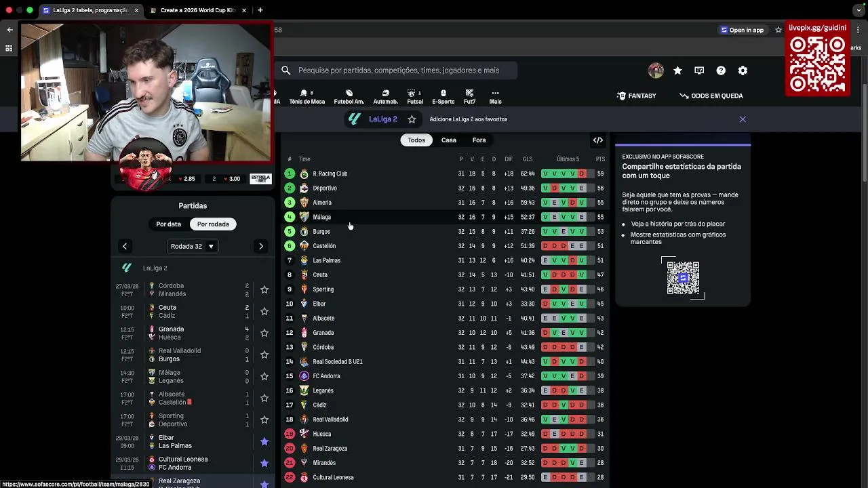
Task: Open Fantasy shield icon link
Action: [x=621, y=96]
